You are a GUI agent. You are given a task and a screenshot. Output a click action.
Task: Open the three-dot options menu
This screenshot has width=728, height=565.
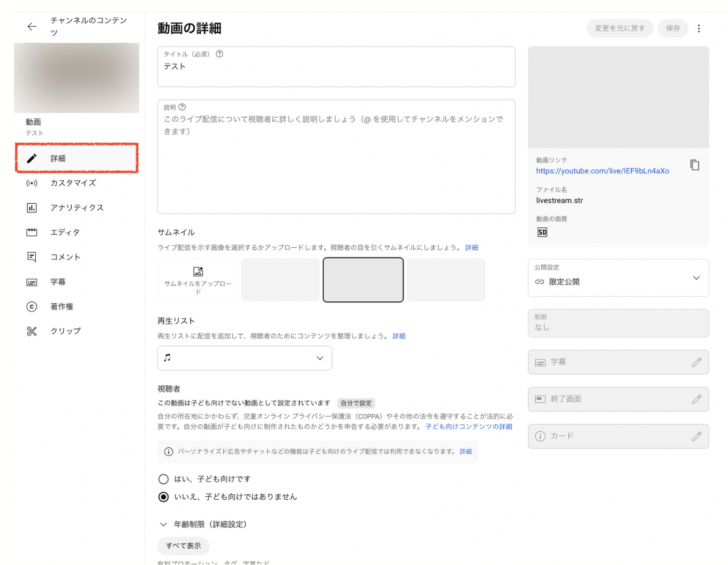pyautogui.click(x=699, y=28)
